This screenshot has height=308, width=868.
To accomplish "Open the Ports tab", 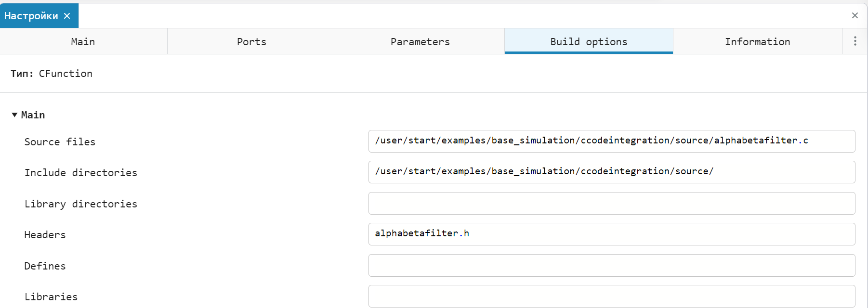I will (x=251, y=42).
